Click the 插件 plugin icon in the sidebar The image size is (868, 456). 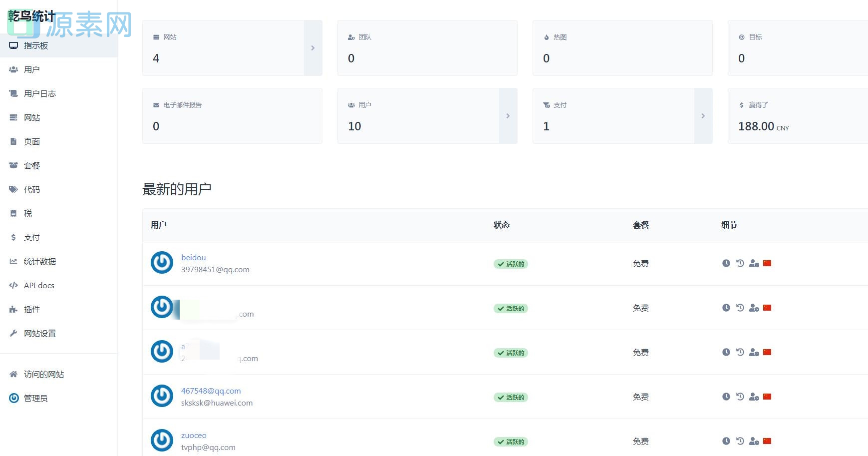[13, 309]
